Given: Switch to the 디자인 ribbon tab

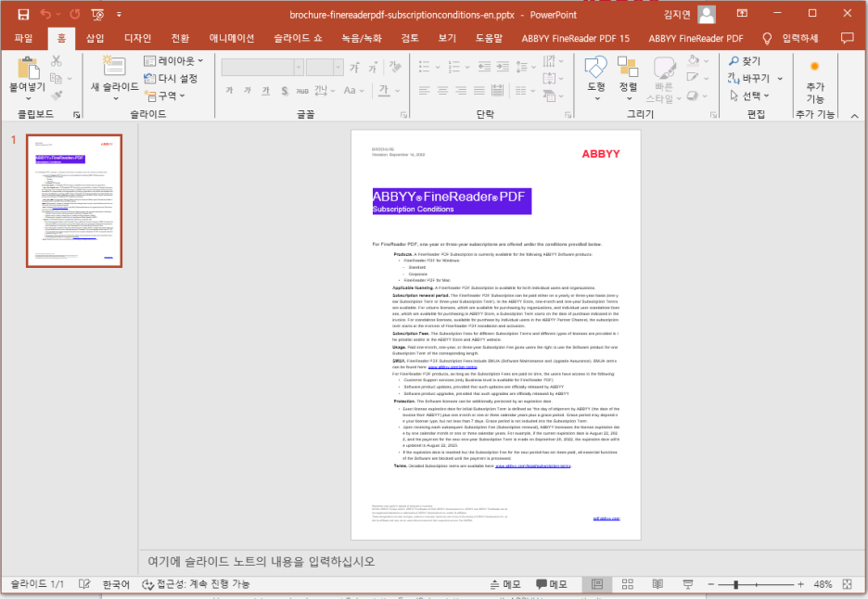Looking at the screenshot, I should pos(137,38).
